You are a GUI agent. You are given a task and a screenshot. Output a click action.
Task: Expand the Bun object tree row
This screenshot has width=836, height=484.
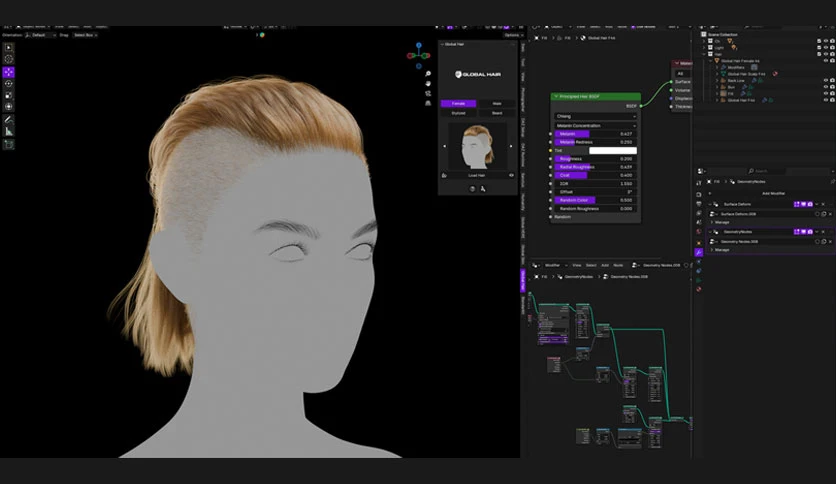(x=717, y=87)
